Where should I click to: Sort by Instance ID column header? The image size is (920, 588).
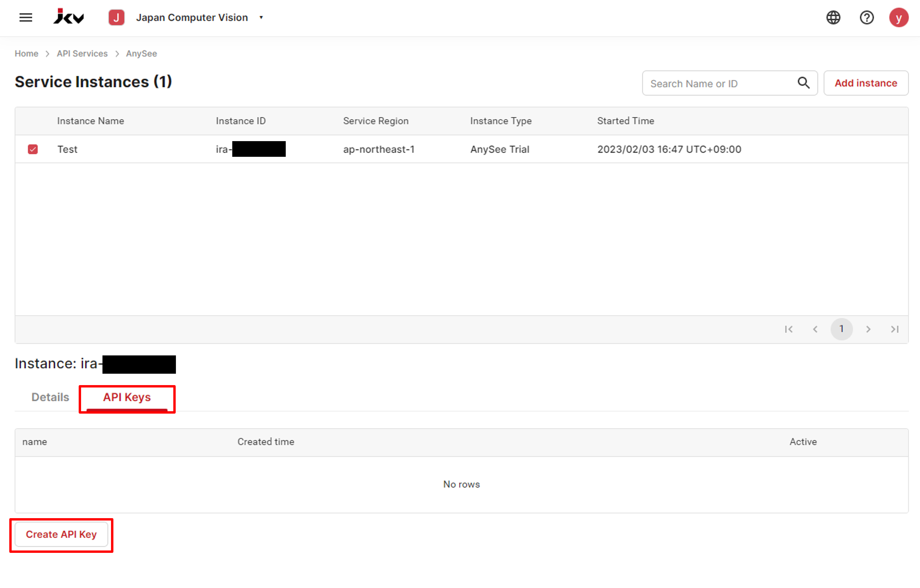(x=241, y=121)
